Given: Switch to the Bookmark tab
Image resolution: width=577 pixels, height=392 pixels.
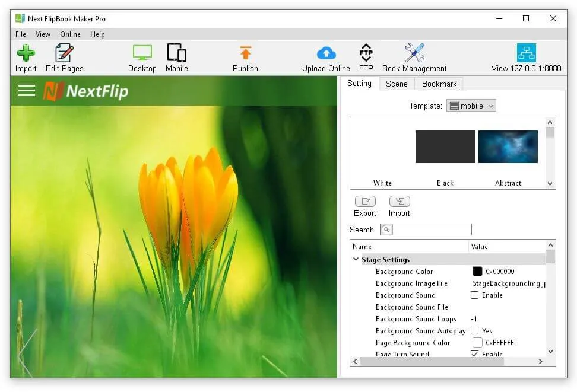Looking at the screenshot, I should 439,84.
